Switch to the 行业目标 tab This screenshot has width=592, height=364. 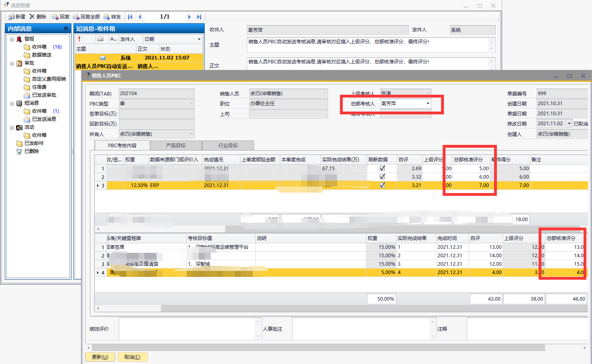[228, 145]
